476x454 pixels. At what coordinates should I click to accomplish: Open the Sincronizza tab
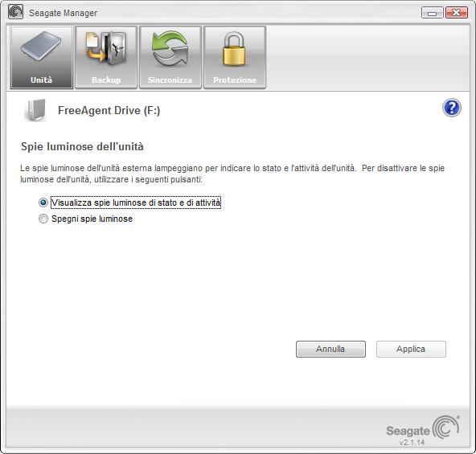point(170,57)
